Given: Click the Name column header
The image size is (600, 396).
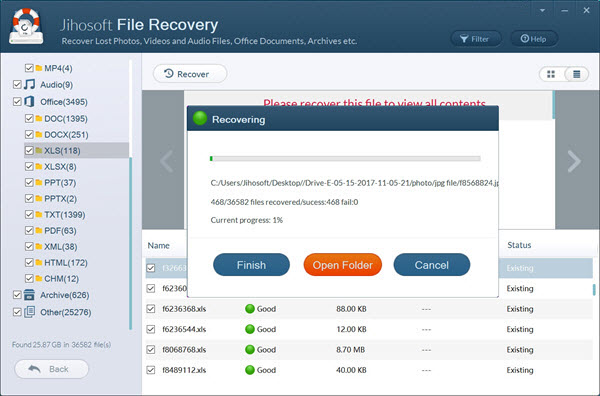Looking at the screenshot, I should point(158,245).
